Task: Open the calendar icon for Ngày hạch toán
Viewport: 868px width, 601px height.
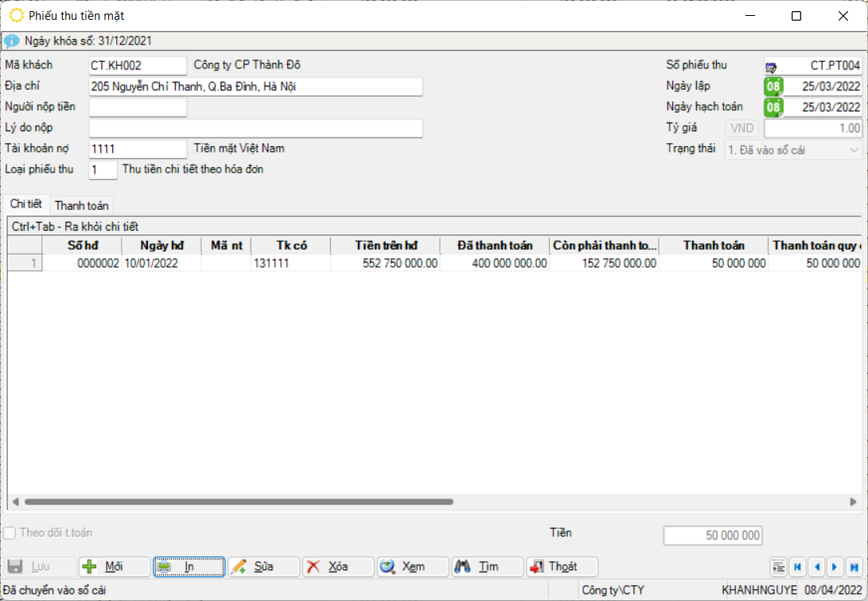Action: [x=773, y=107]
